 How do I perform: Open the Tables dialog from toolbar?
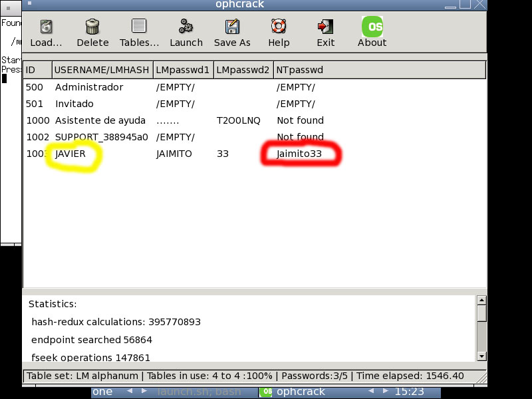click(x=139, y=27)
